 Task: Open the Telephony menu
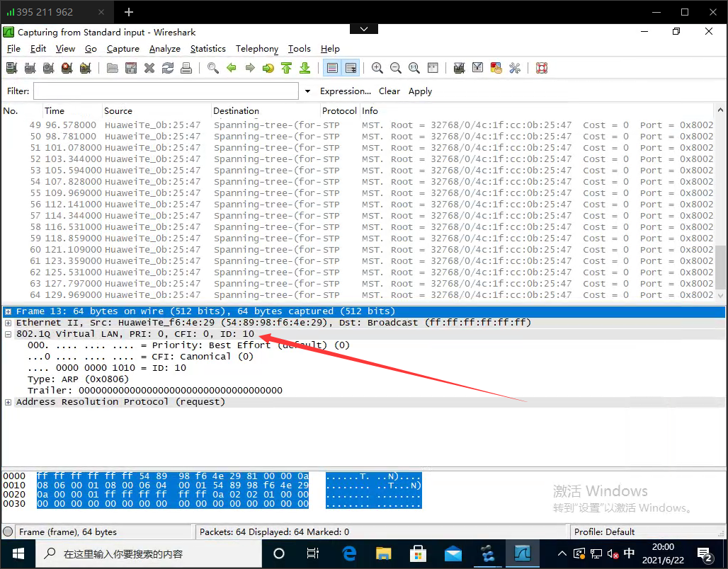257,49
